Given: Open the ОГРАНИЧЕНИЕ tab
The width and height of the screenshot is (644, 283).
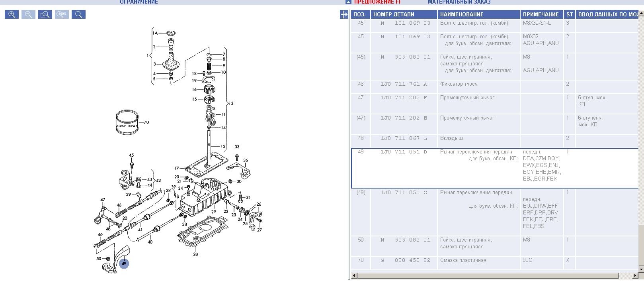Looking at the screenshot, I should [x=139, y=2].
